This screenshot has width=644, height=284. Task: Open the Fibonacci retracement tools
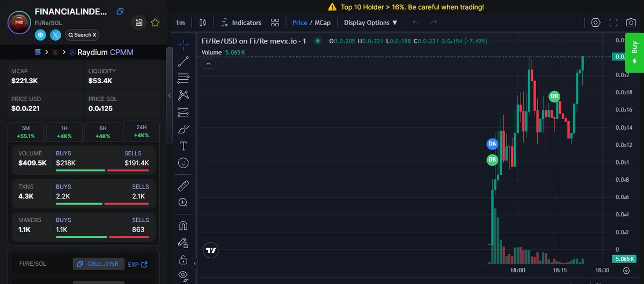pos(184,78)
